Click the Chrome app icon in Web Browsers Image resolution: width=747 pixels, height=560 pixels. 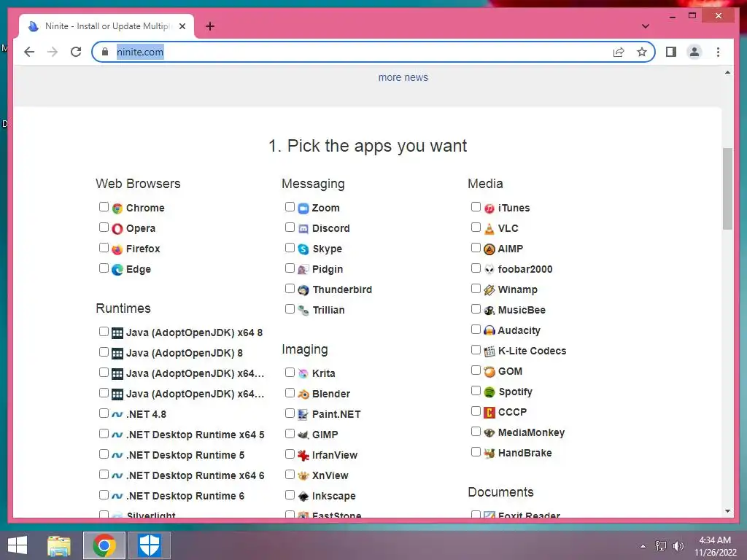click(117, 208)
